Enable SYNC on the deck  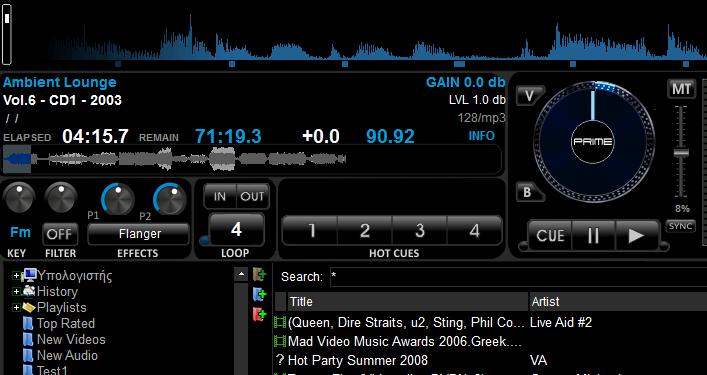point(680,226)
